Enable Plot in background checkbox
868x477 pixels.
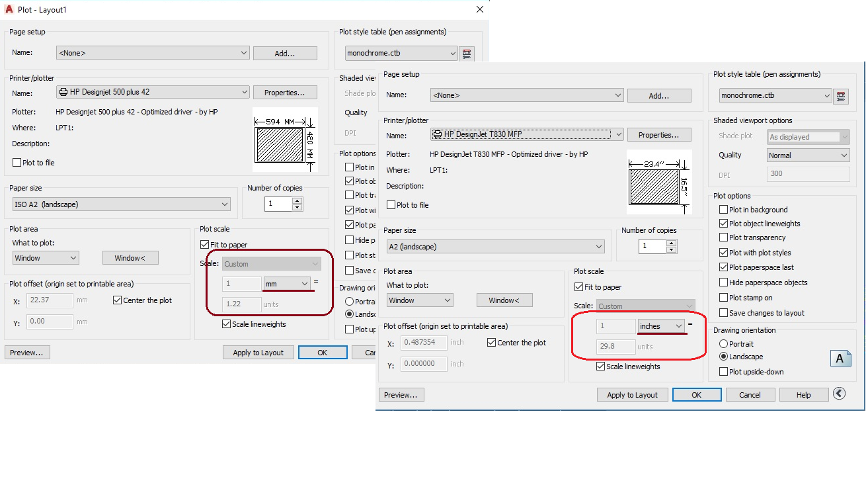coord(723,210)
